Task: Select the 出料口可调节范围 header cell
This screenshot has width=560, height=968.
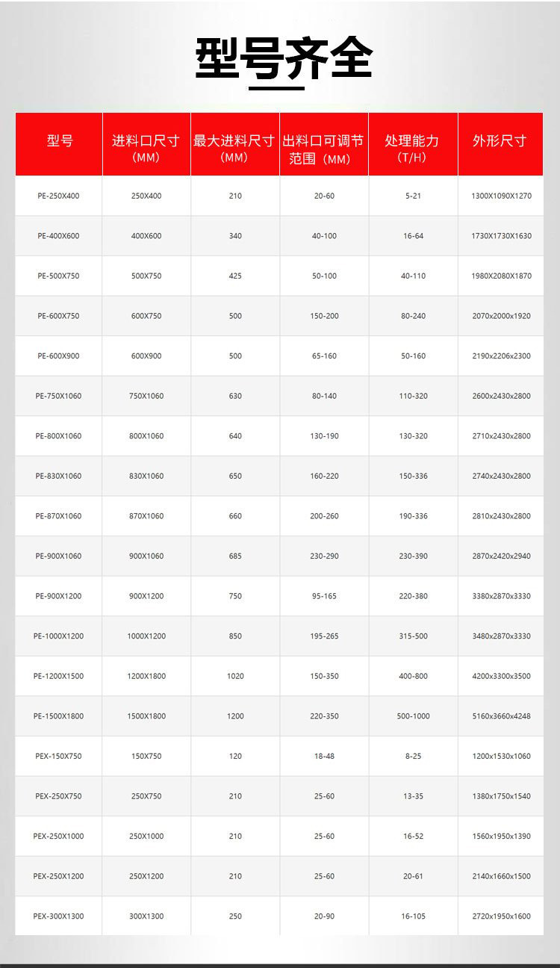Action: point(323,149)
